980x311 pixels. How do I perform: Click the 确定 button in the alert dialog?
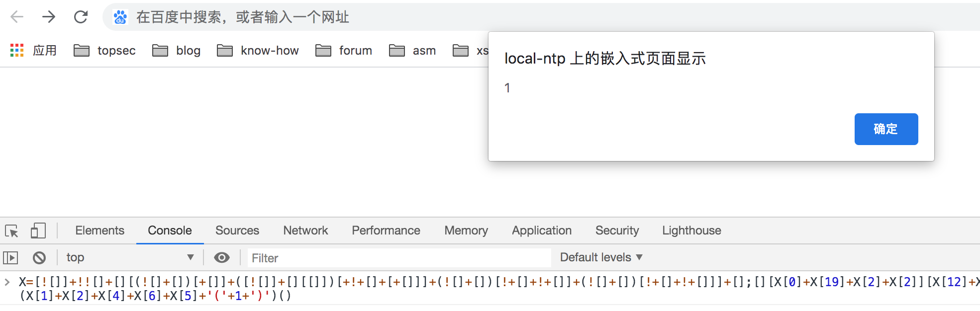tap(886, 129)
